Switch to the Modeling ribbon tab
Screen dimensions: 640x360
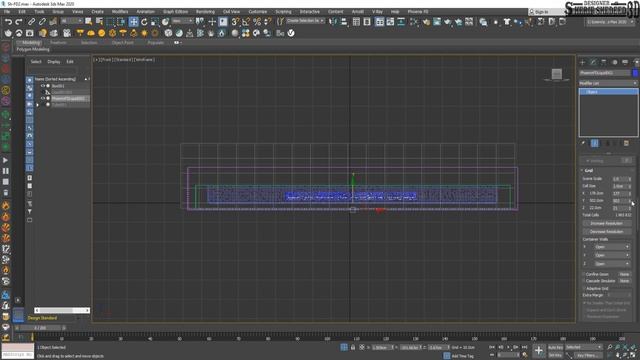pos(31,42)
